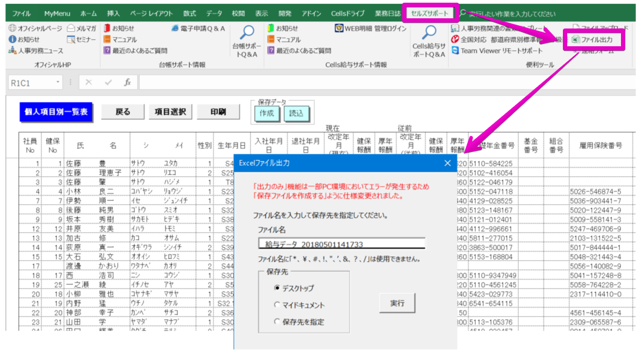
Task: Click the formula bar cancel X icon
Action: [x=89, y=82]
